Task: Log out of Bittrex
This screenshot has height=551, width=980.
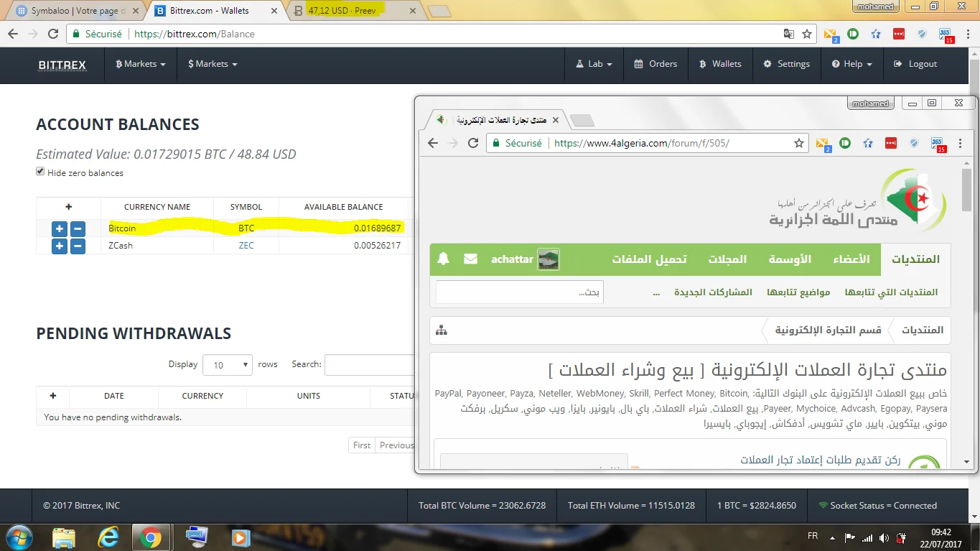Action: tap(915, 64)
